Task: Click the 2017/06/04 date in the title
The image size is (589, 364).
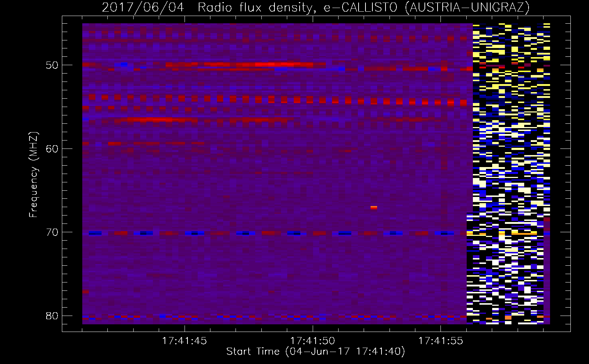Action: 143,7
